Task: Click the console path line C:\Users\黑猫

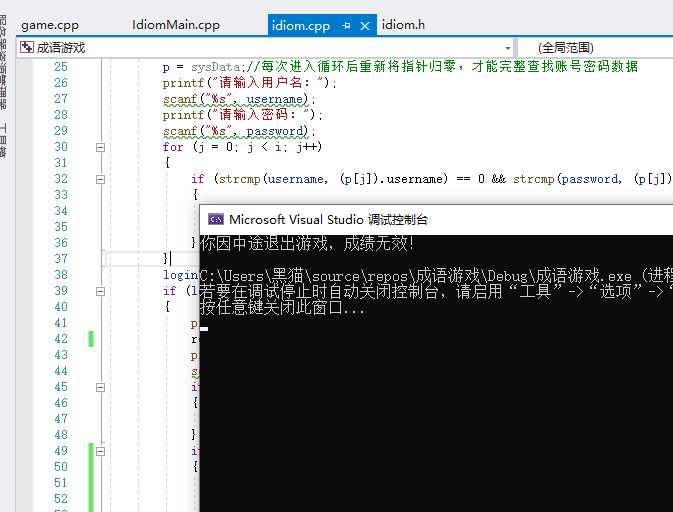Action: (x=436, y=276)
